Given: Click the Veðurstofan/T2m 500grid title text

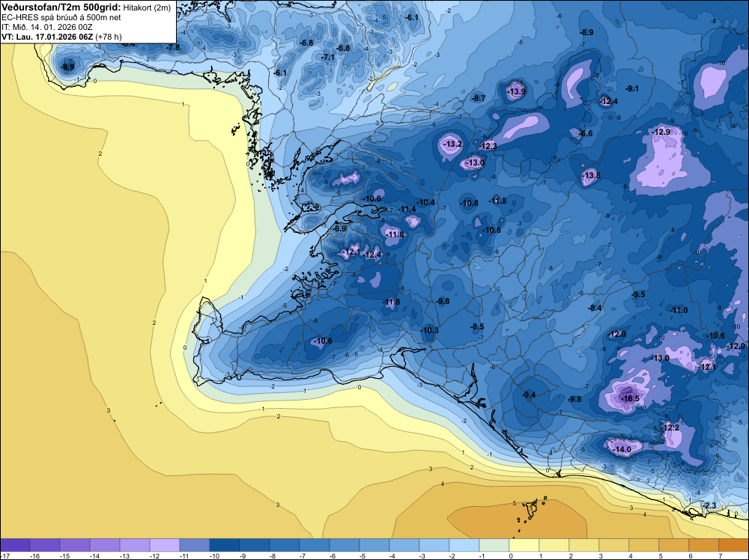Looking at the screenshot, I should click(61, 7).
